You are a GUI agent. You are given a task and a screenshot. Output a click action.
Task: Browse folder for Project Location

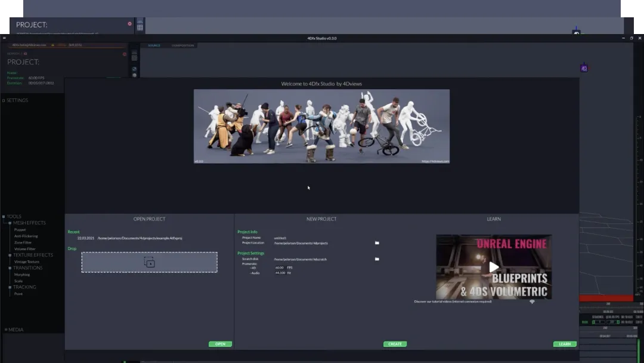(377, 243)
